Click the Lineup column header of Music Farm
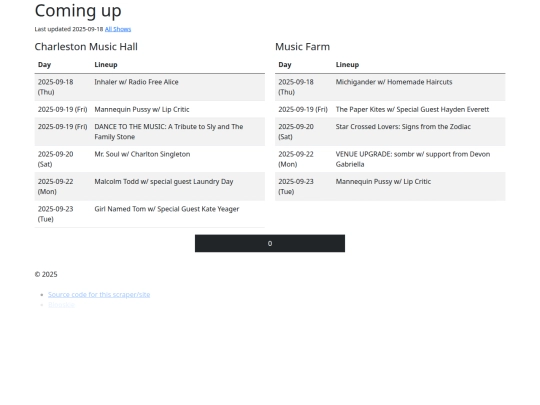Screen dimensions: 540x405 pos(347,65)
